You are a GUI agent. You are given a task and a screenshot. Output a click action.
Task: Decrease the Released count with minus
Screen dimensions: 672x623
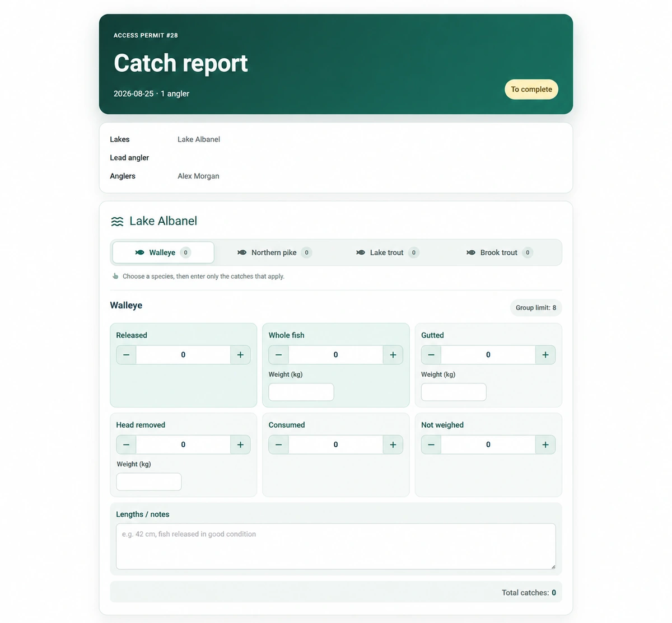[126, 355]
